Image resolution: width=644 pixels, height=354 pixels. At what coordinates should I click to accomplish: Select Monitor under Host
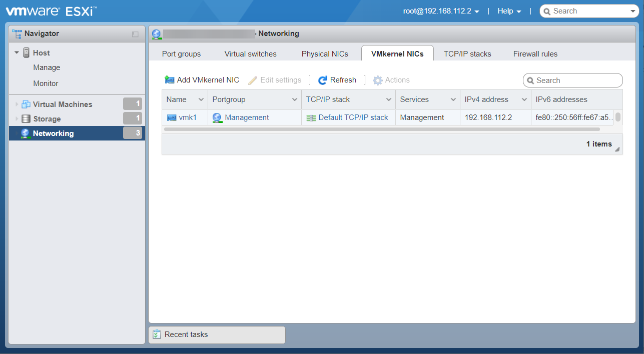[x=46, y=83]
